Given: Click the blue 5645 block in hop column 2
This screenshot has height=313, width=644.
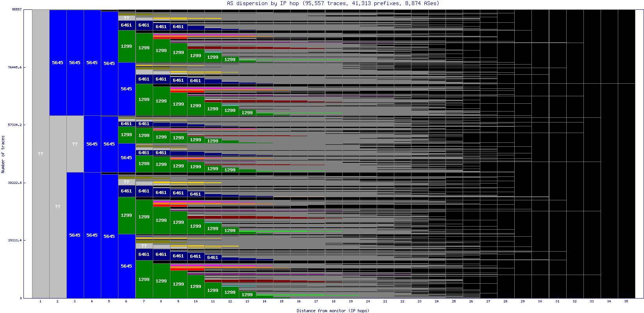Looking at the screenshot, I should pyautogui.click(x=58, y=63).
